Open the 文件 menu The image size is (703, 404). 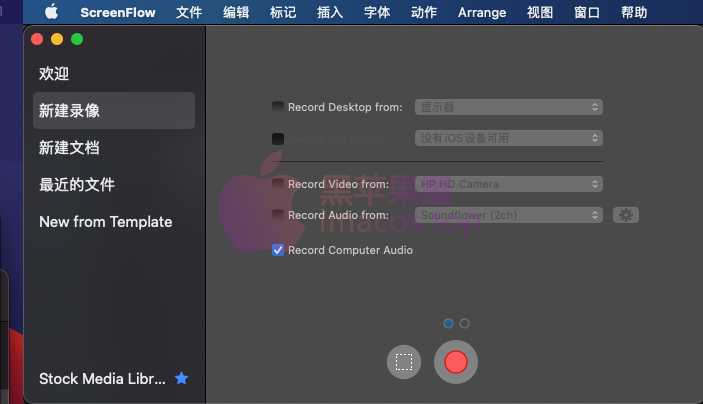pyautogui.click(x=189, y=13)
